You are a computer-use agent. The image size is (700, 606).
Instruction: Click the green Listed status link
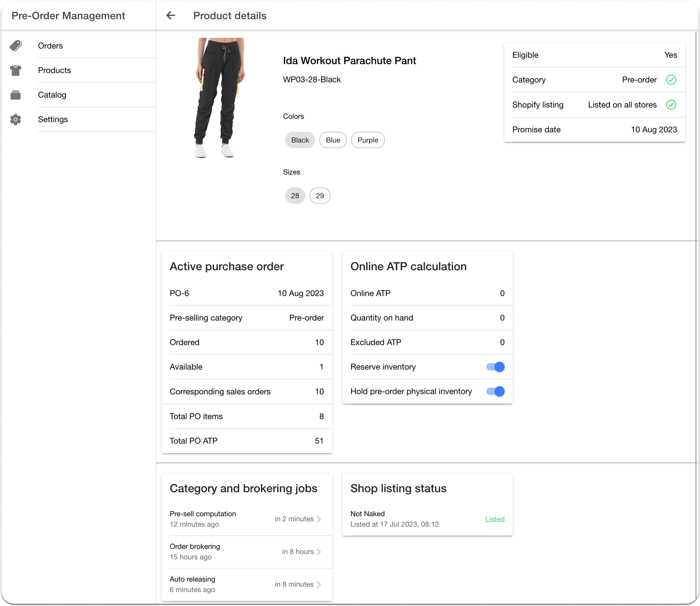495,519
